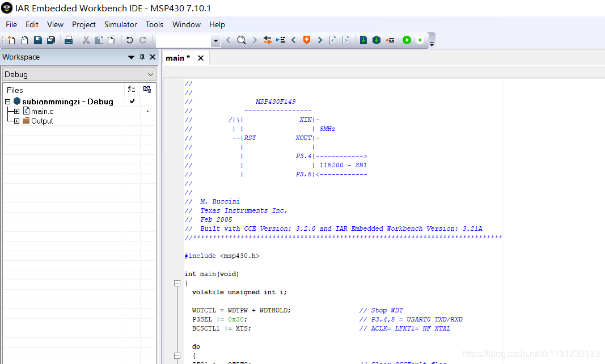Open the Simulator menu

pyautogui.click(x=121, y=24)
